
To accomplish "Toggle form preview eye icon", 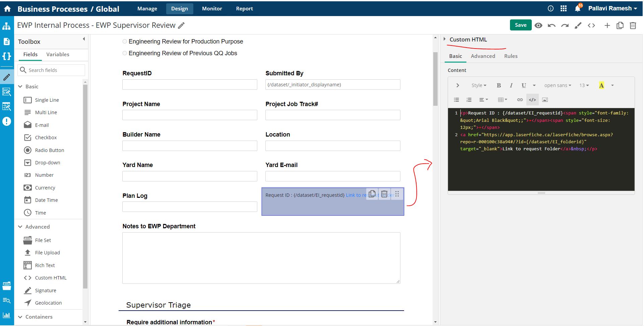I will pos(538,25).
